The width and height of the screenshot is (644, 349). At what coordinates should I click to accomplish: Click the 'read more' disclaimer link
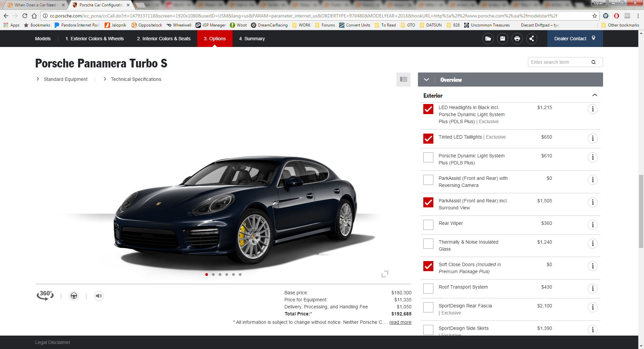400,322
